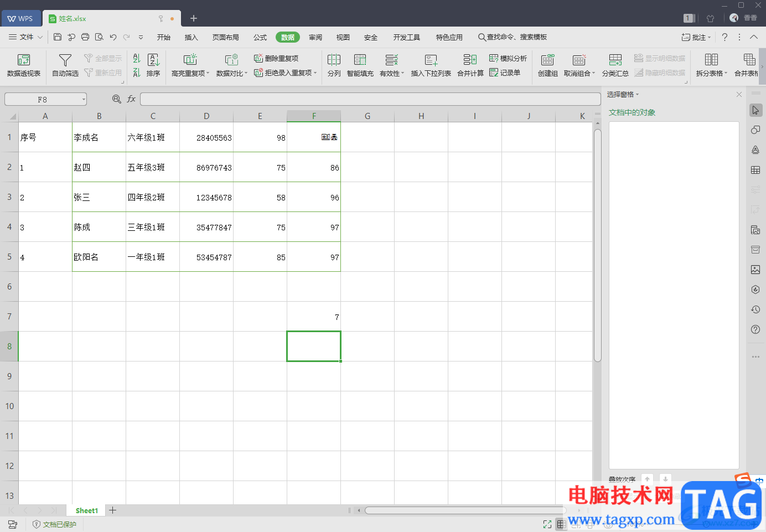Open the 特色应用 featured apps tab

pos(449,37)
